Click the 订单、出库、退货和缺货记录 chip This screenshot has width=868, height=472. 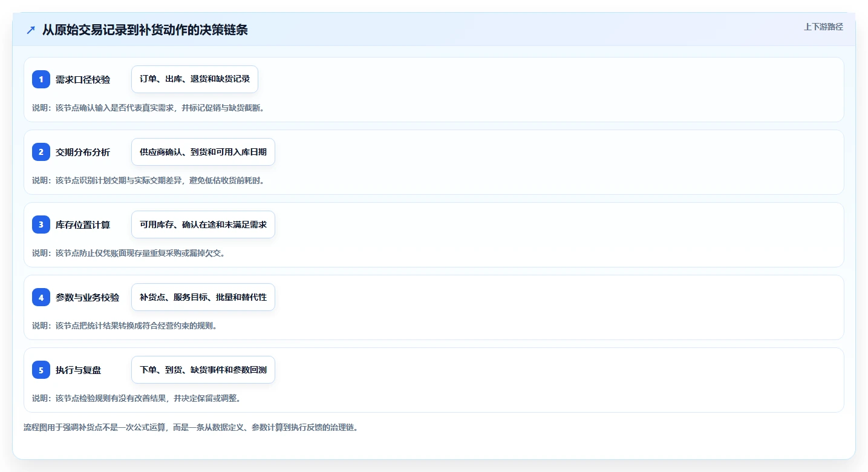(x=195, y=79)
